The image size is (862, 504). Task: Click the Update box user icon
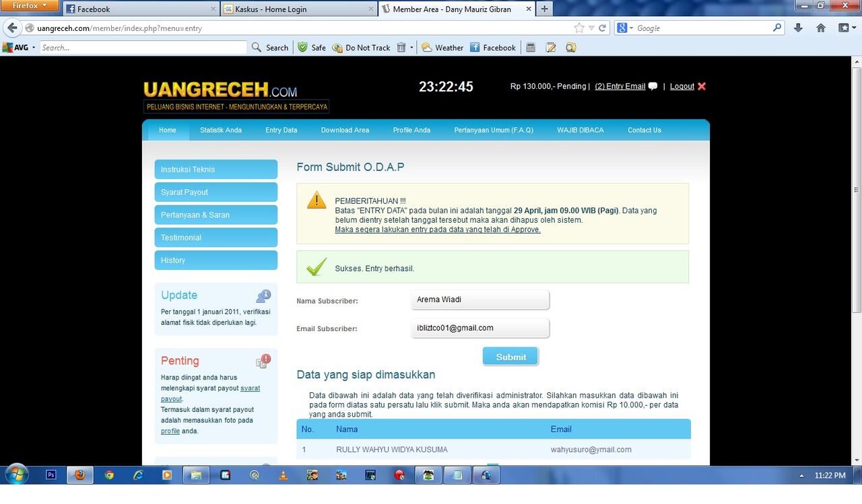(x=263, y=295)
